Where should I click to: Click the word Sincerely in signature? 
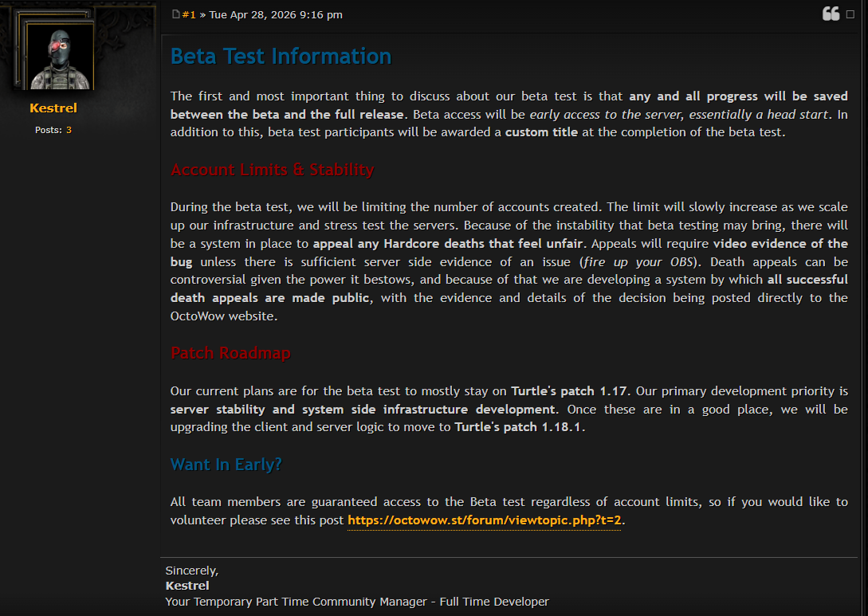[x=190, y=571]
